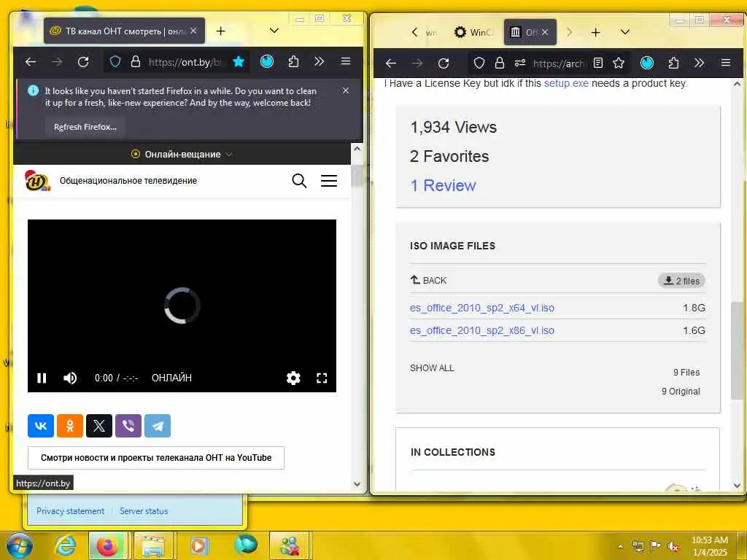Open the ОНТ YouTube news link
747x560 pixels.
156,458
